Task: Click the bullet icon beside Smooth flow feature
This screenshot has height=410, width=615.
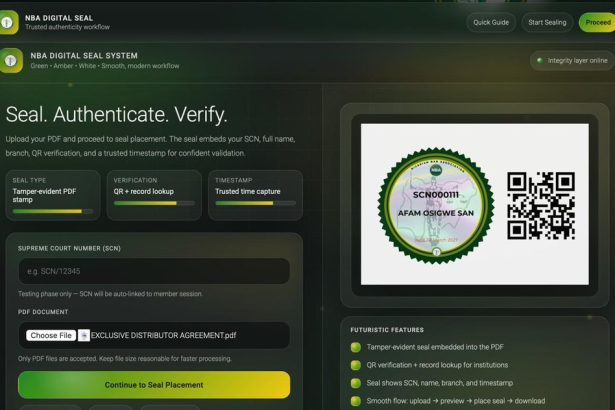Action: [x=355, y=401]
